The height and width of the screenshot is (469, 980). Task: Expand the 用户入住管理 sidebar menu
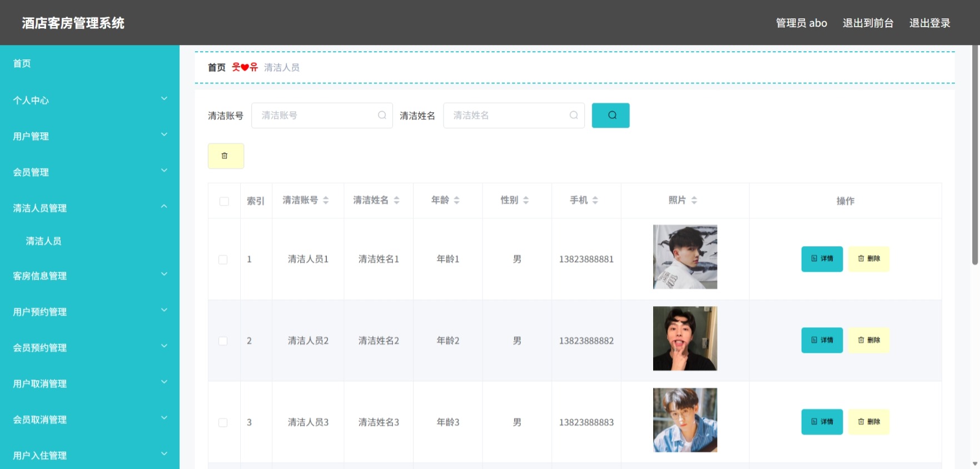(89, 455)
